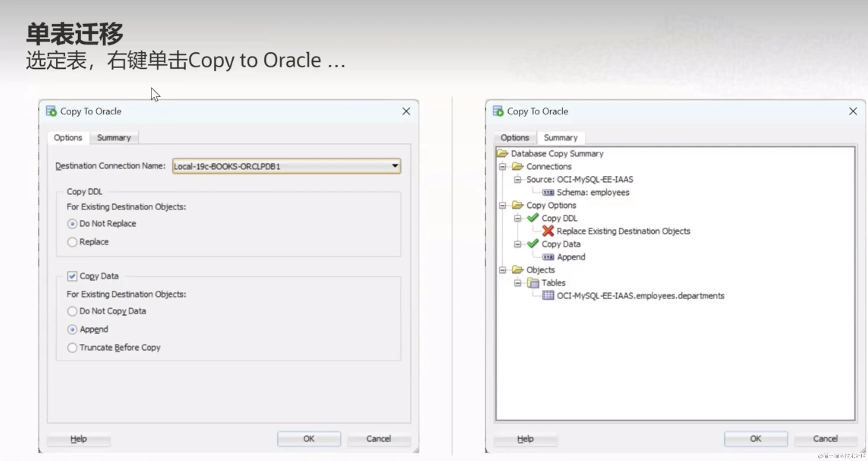Collapse the Copy Options tree node
The width and height of the screenshot is (868, 461).
502,205
